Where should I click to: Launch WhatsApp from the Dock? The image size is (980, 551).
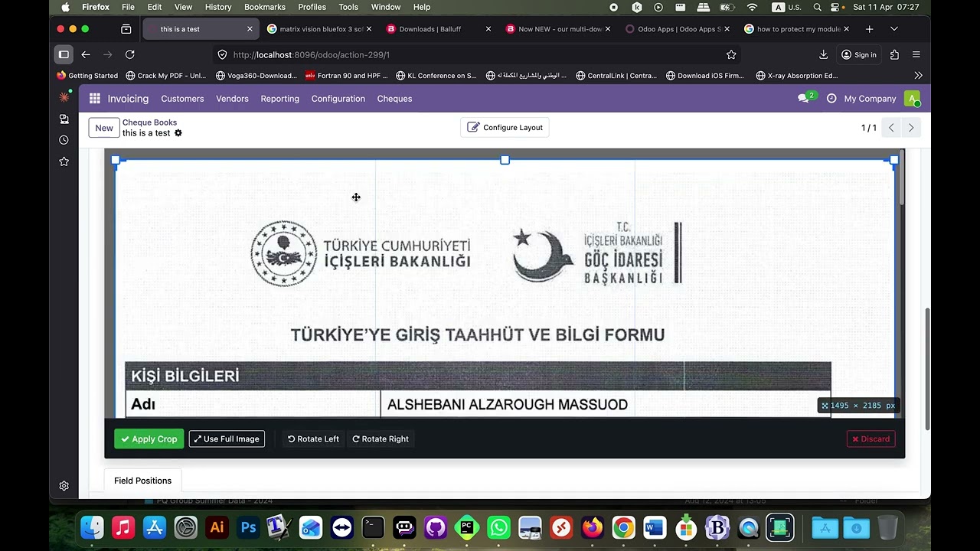pos(498,527)
